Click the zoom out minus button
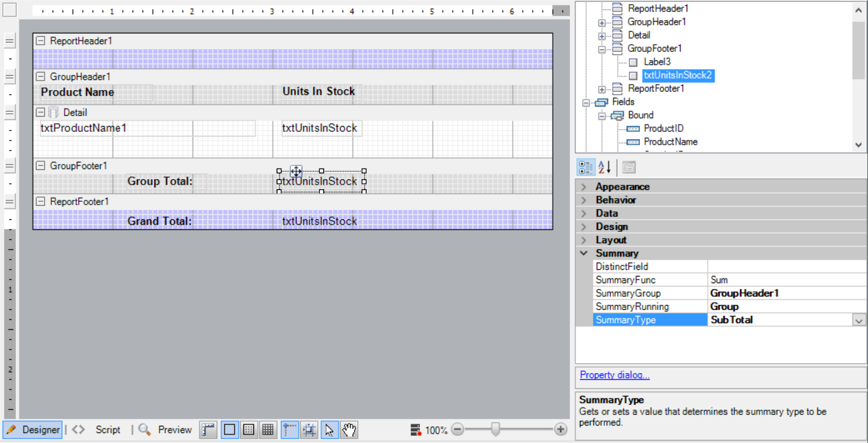 click(457, 430)
